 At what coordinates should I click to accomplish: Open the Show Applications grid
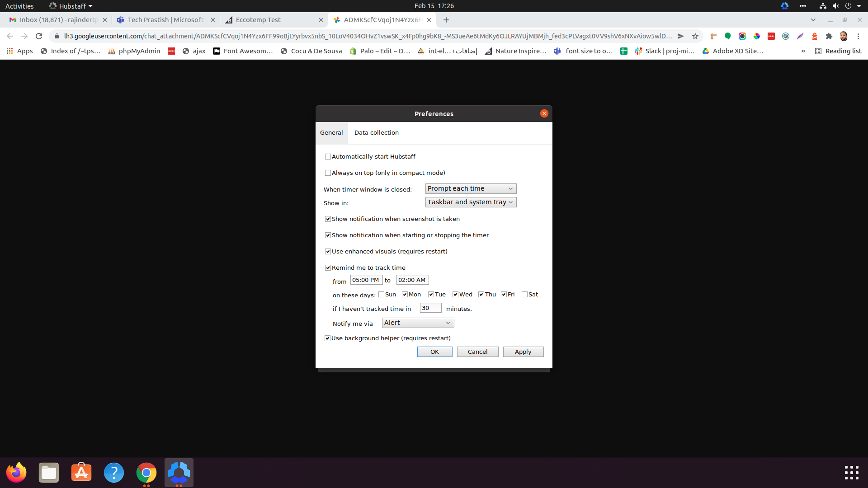pos(851,473)
